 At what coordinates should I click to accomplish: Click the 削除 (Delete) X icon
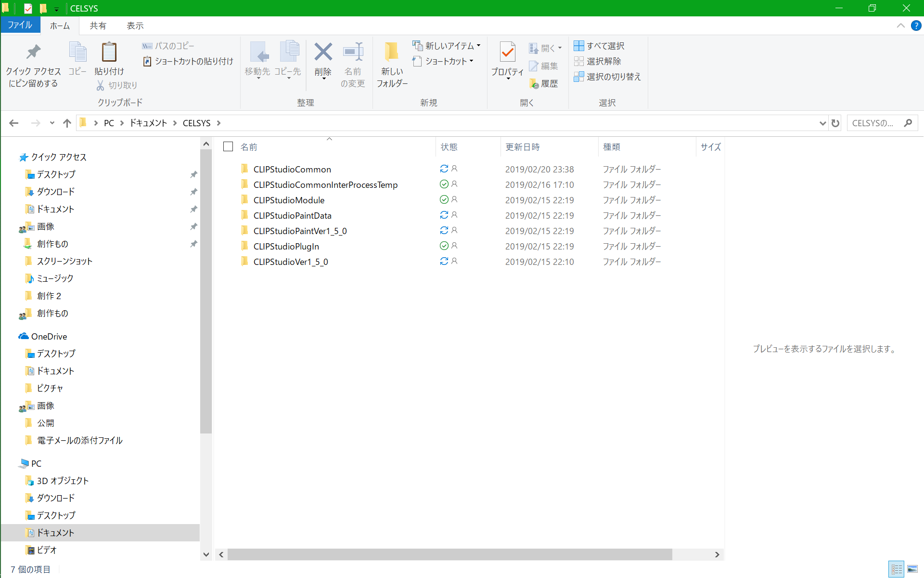pos(323,52)
